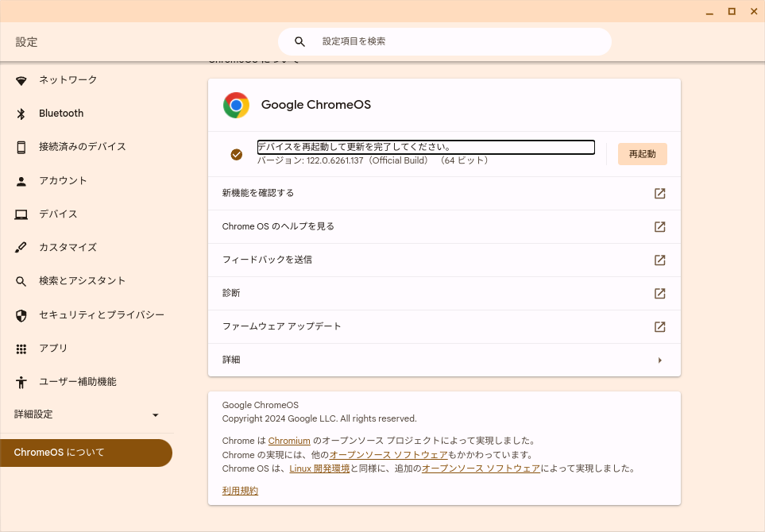Viewport: 765px width, 532px height.
Task: Click the Wi-Fi icon beside ネットワーク
Action: 21,80
